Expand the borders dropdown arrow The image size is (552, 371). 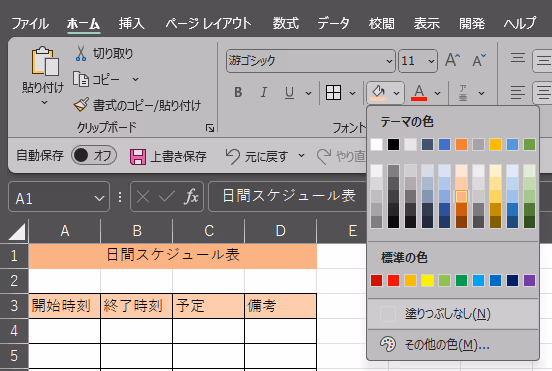(x=352, y=93)
